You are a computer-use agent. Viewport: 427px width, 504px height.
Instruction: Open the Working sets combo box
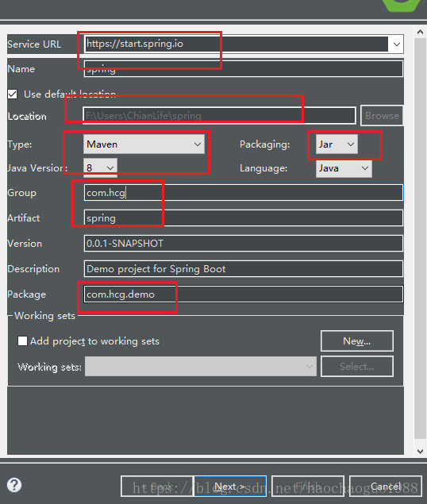click(x=200, y=366)
